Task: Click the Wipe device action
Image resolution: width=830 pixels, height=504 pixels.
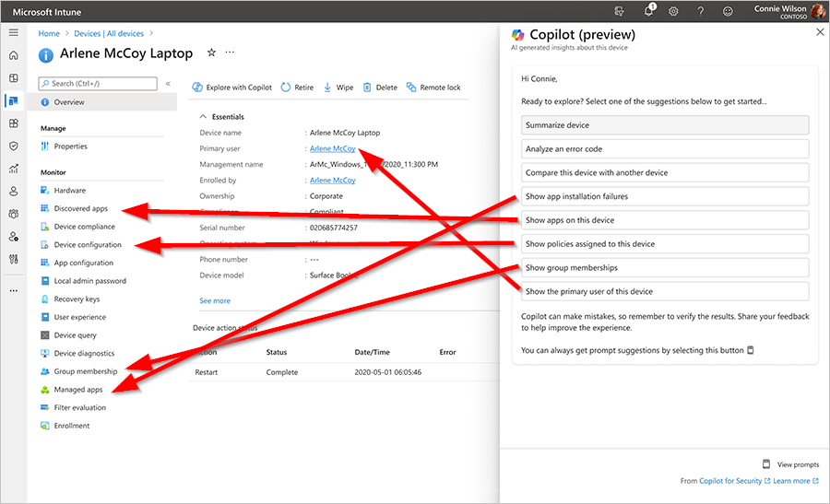Action: click(x=338, y=88)
